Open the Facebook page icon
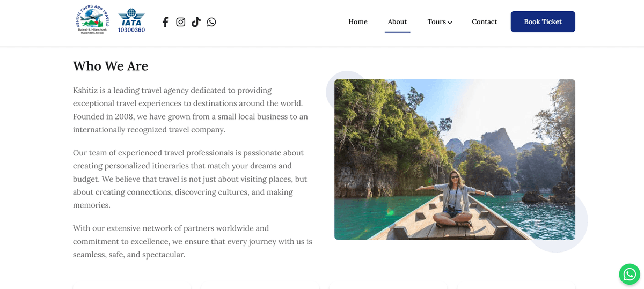Image resolution: width=644 pixels, height=289 pixels. (165, 22)
